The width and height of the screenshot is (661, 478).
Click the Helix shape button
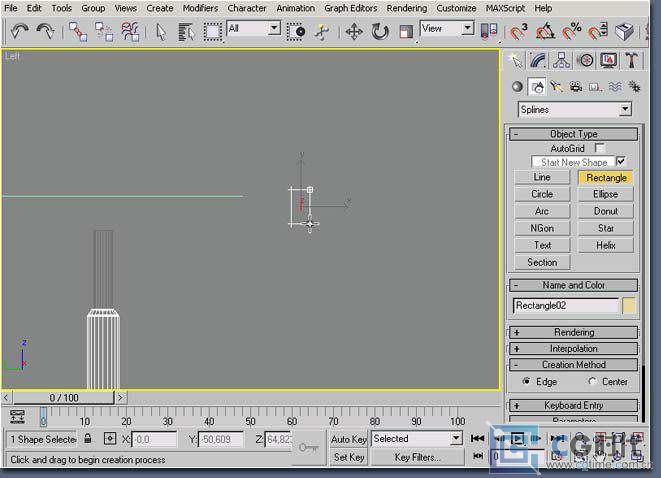pyautogui.click(x=606, y=245)
